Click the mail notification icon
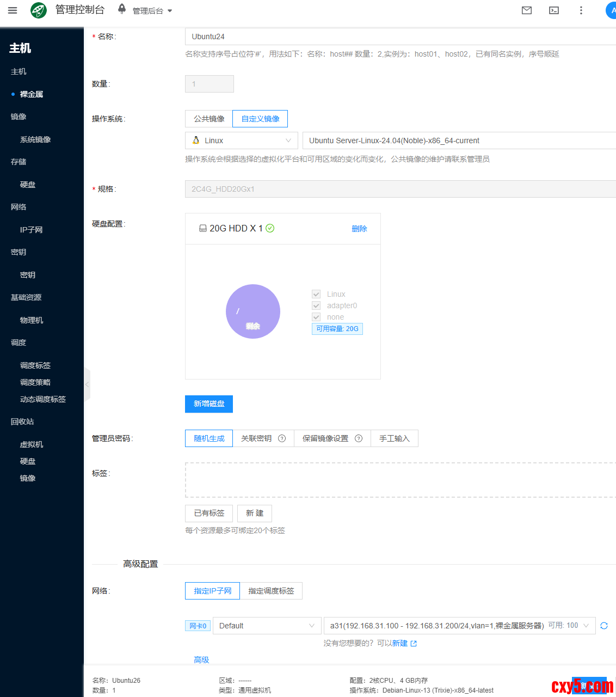 [x=526, y=10]
